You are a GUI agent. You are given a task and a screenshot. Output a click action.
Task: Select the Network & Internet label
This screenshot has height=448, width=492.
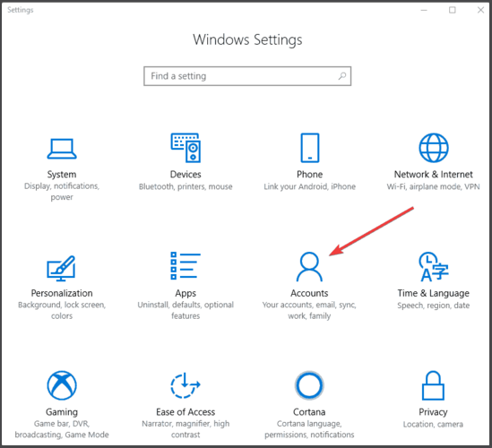434,174
